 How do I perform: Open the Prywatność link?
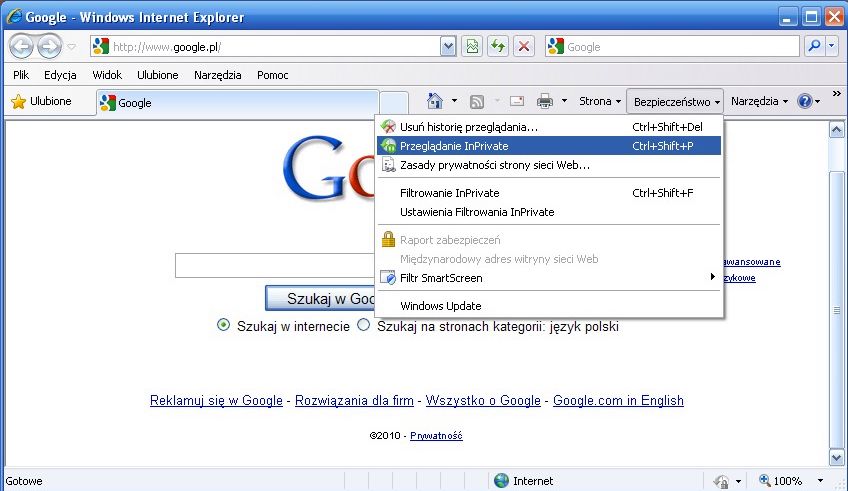pos(436,435)
